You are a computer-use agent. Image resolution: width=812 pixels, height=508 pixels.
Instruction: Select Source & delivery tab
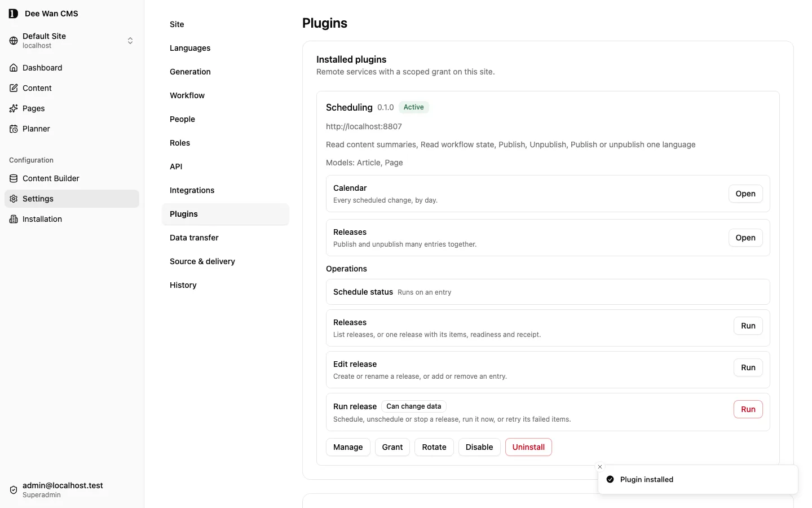[226, 261]
